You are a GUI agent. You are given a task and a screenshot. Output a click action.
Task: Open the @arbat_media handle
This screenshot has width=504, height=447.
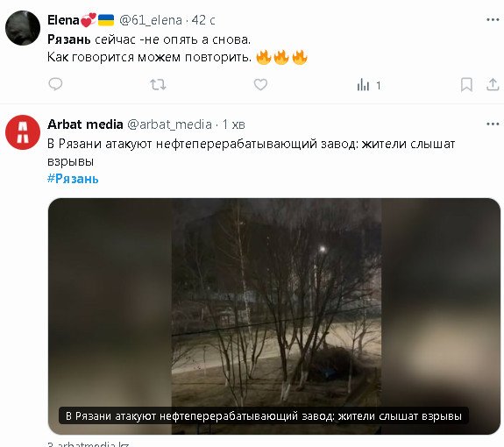coord(170,124)
